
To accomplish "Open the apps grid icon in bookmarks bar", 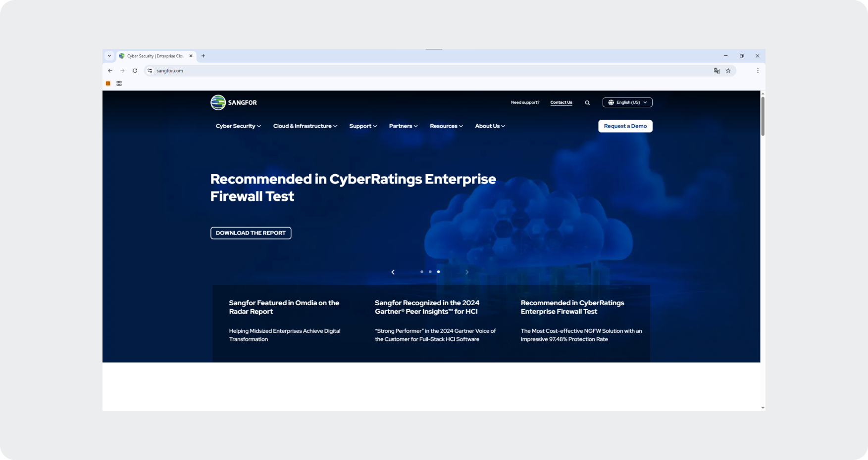I will (119, 84).
